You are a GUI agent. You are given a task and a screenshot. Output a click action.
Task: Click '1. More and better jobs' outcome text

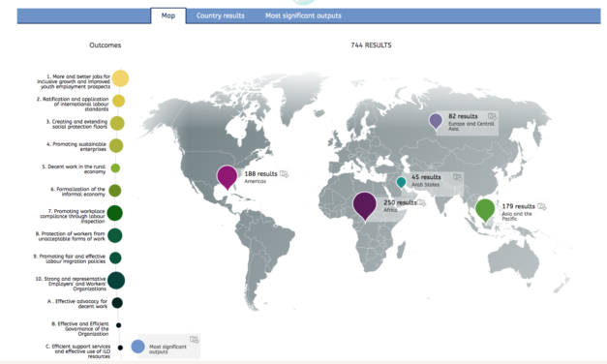(74, 81)
